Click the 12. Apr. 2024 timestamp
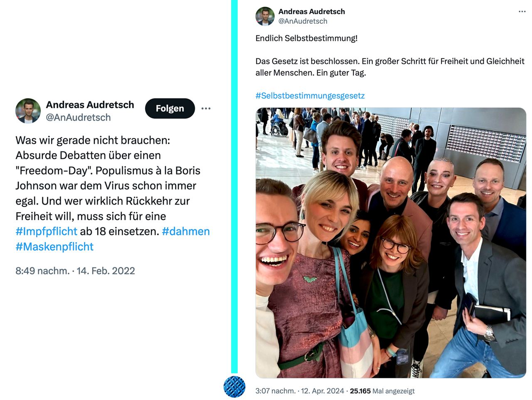This screenshot has height=400, width=532. point(323,391)
